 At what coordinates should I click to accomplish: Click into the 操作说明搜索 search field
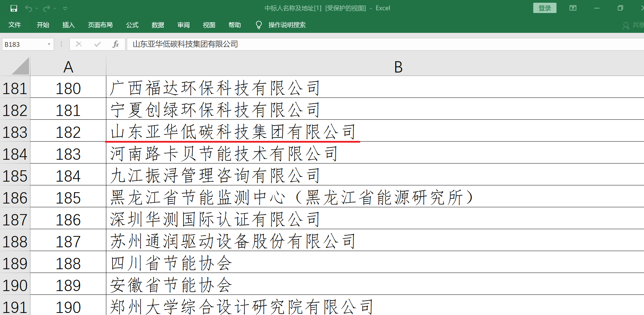(x=287, y=25)
